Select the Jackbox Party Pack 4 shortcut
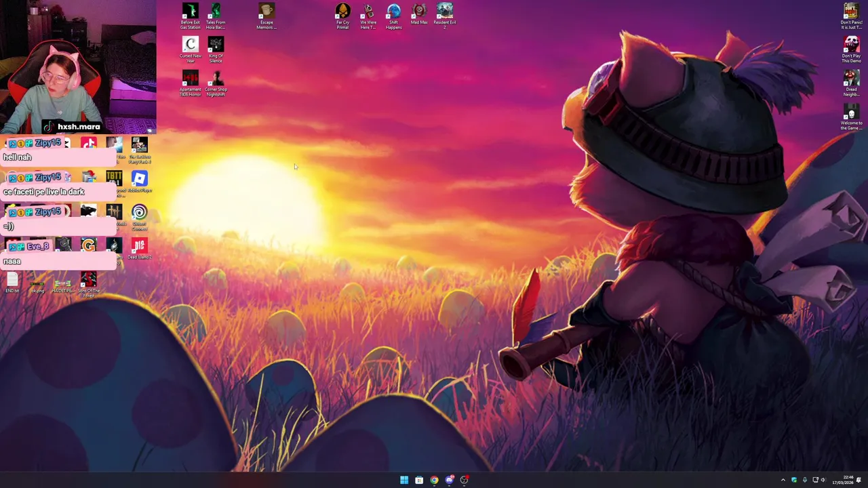Screen dimensions: 868x488 point(139,150)
